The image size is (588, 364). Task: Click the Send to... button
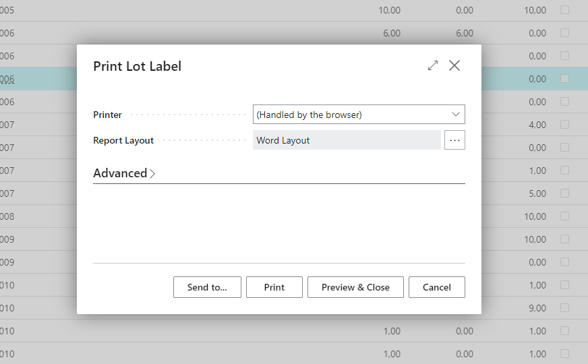tap(207, 287)
